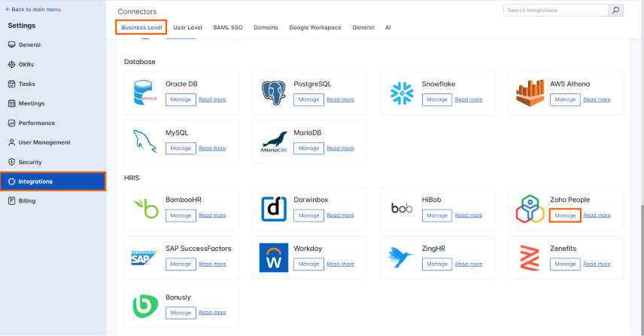Read more about Zoho People

(x=597, y=215)
